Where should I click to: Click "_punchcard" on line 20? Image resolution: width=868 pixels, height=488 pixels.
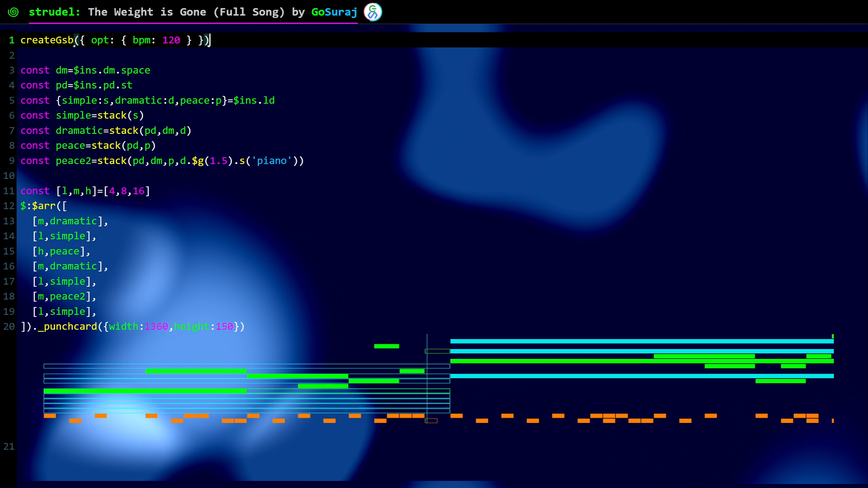(x=68, y=326)
